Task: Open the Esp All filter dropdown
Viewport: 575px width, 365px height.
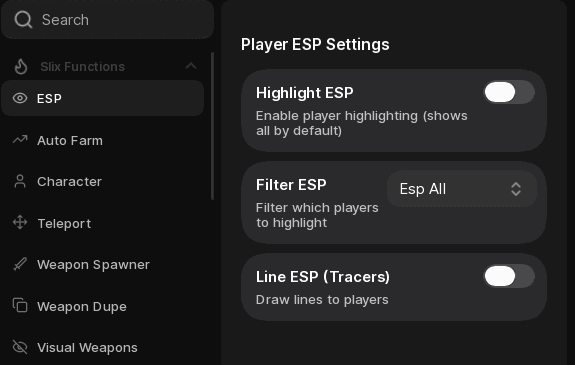Action: [462, 189]
